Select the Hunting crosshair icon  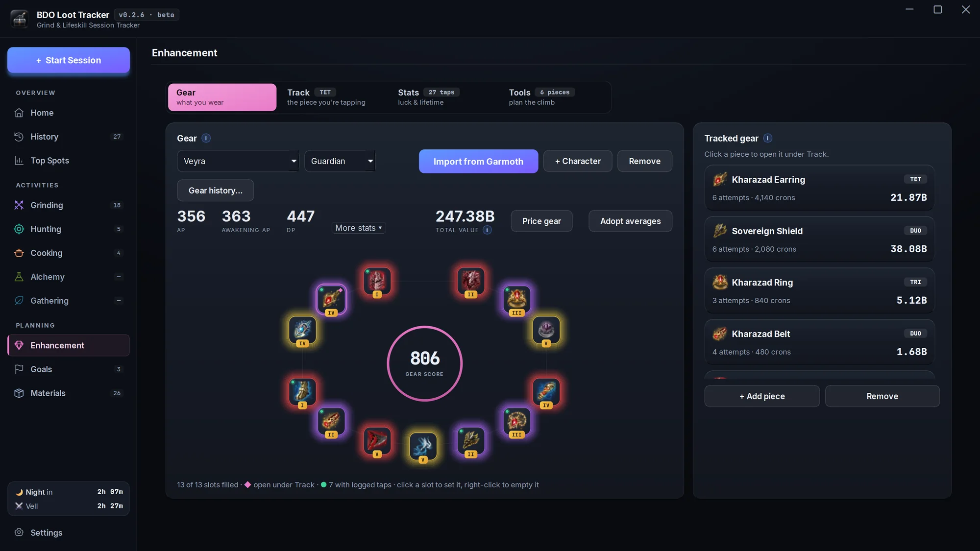point(19,229)
